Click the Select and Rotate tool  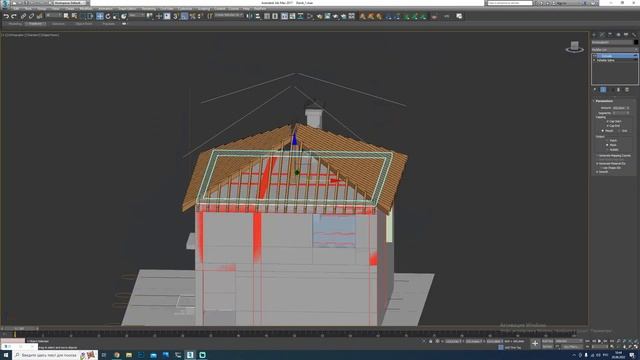click(x=108, y=16)
